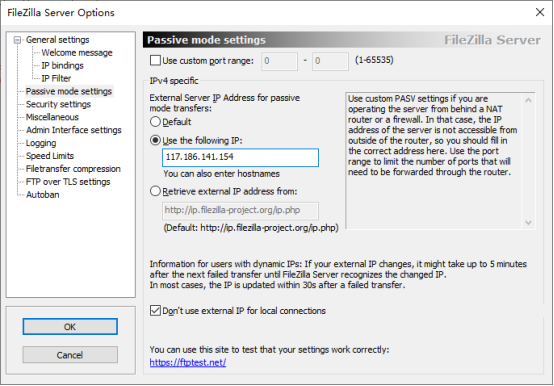
Task: Click the IP field containing 117.186.141.154
Action: tap(240, 157)
